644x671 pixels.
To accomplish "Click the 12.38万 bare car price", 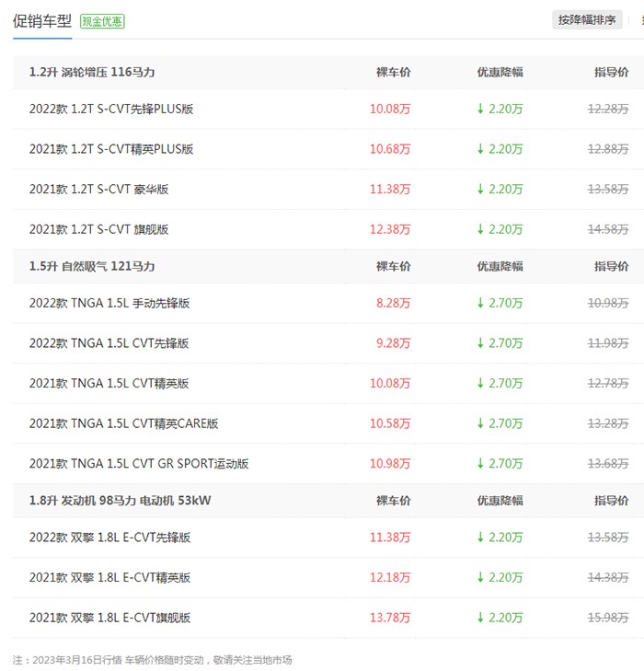I will pyautogui.click(x=390, y=229).
